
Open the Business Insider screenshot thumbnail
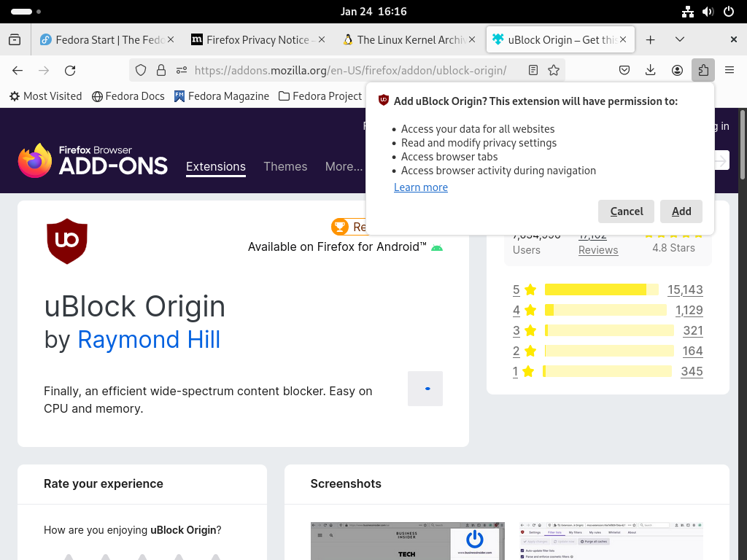click(x=407, y=541)
